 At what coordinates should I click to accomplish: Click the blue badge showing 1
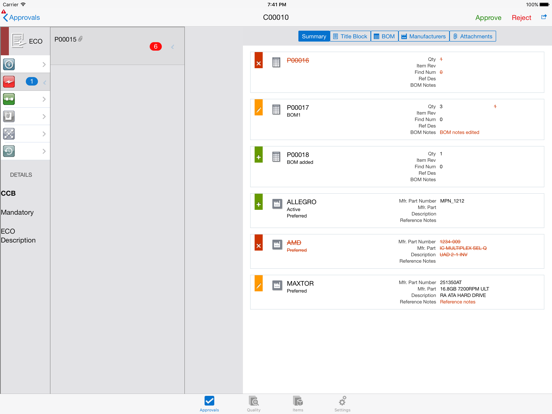pos(32,82)
